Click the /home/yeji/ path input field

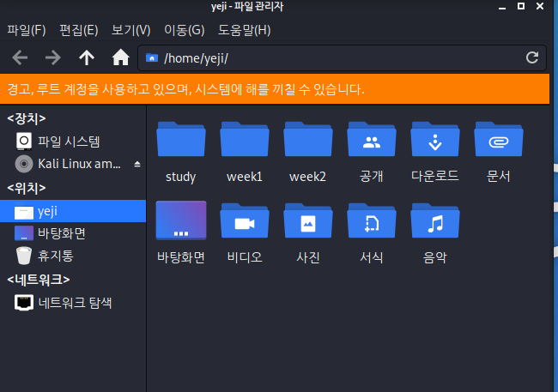pos(342,58)
